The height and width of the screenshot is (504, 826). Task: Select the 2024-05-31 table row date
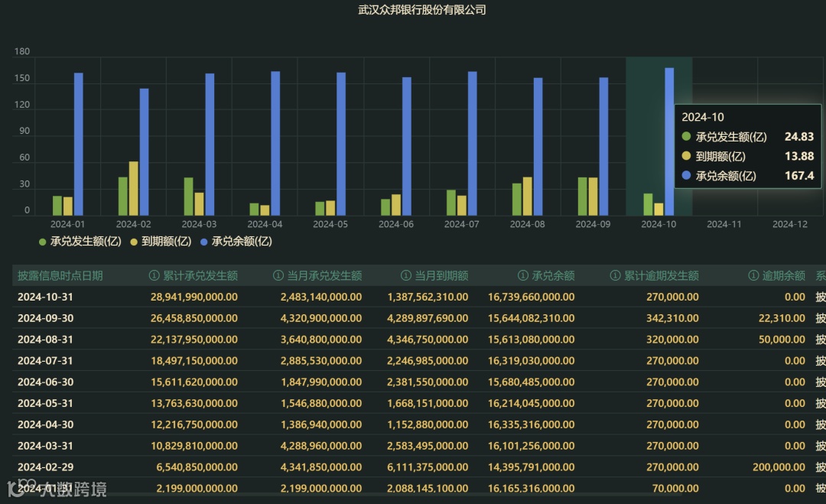pos(45,403)
